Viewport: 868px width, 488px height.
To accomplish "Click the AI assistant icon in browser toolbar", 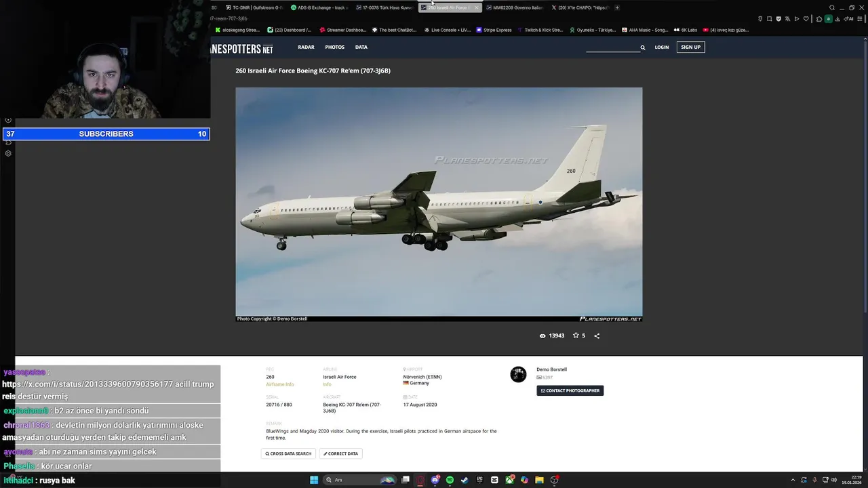I will pyautogui.click(x=848, y=19).
